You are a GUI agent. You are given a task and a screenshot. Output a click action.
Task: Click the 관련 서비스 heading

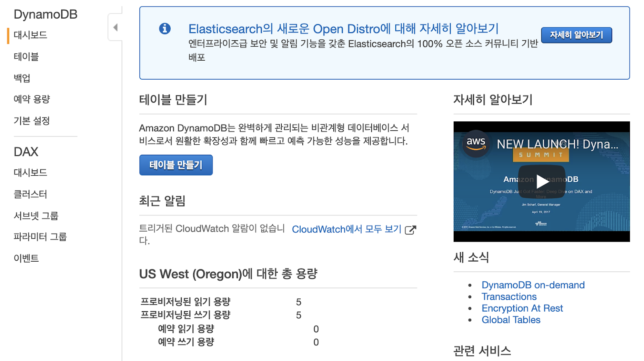coord(482,351)
